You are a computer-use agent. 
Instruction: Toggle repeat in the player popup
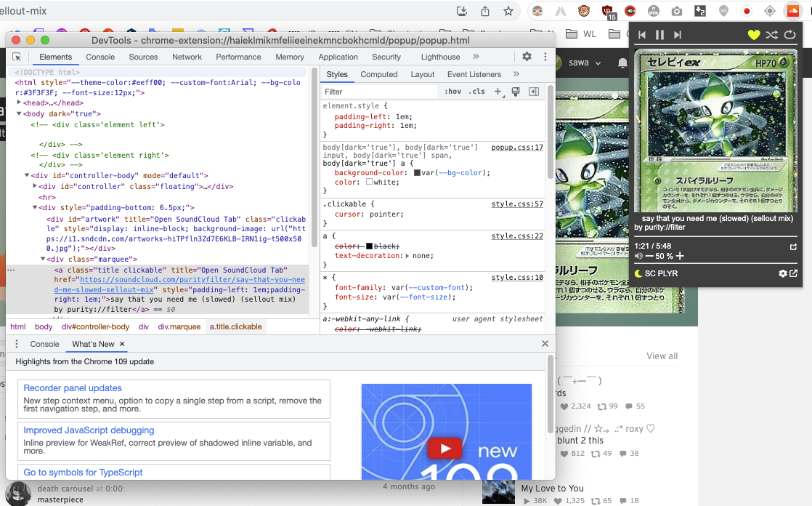(790, 35)
